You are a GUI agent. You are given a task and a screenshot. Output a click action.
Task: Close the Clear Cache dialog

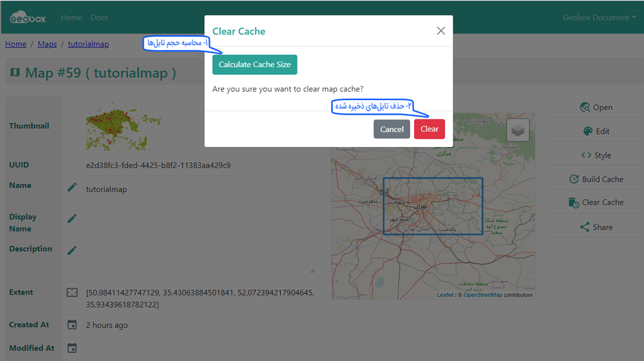click(x=440, y=31)
